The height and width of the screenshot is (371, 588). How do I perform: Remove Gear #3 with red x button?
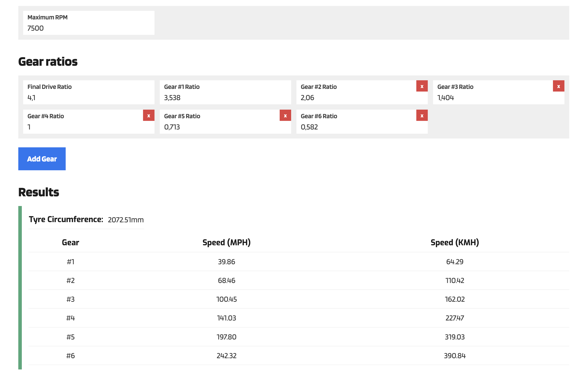tap(558, 86)
